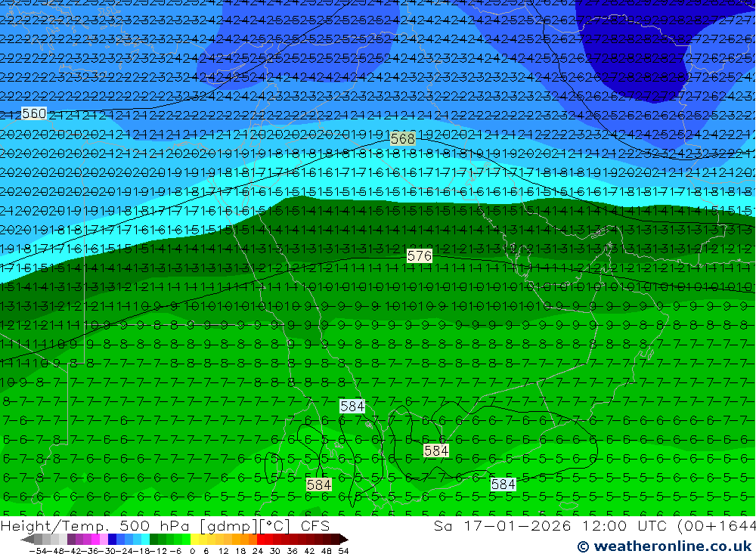This screenshot has height=554, width=756.
Task: Click the '-54' legend scale value
Action: [38, 551]
